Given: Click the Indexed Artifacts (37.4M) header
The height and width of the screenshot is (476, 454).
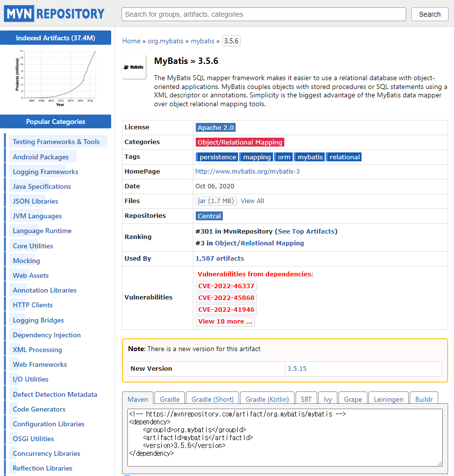Looking at the screenshot, I should 56,38.
